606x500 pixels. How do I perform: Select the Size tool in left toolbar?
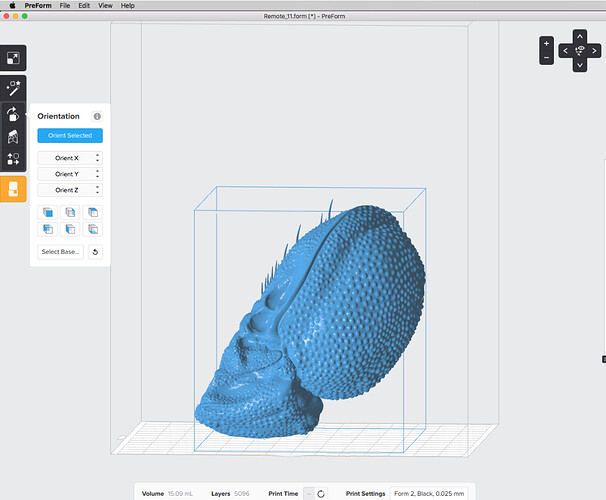click(14, 59)
